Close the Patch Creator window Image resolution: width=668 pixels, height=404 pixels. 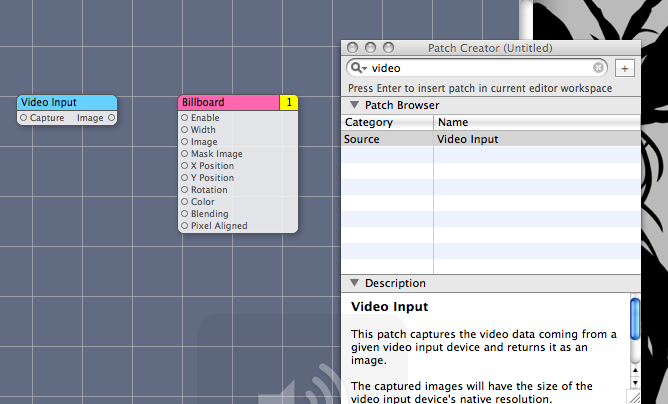352,47
